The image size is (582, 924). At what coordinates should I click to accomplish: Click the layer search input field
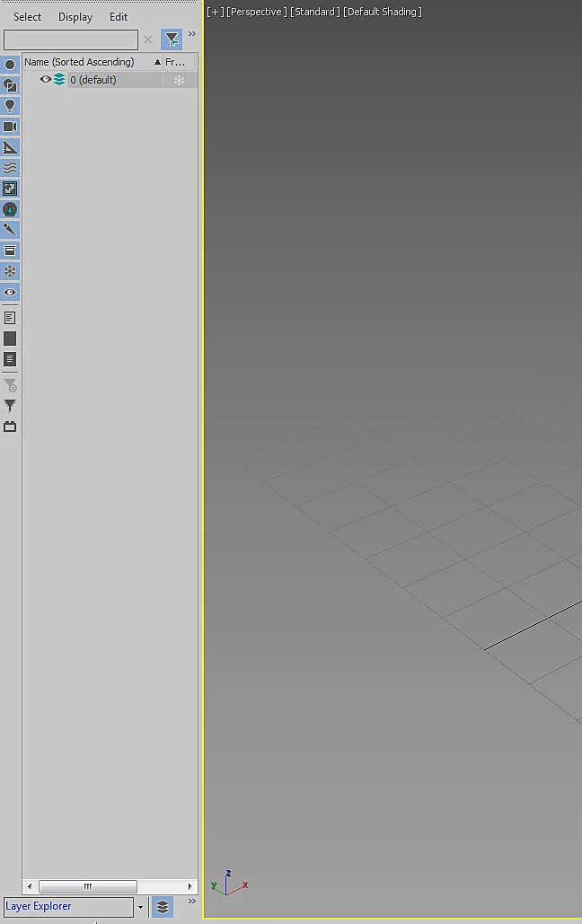(71, 40)
